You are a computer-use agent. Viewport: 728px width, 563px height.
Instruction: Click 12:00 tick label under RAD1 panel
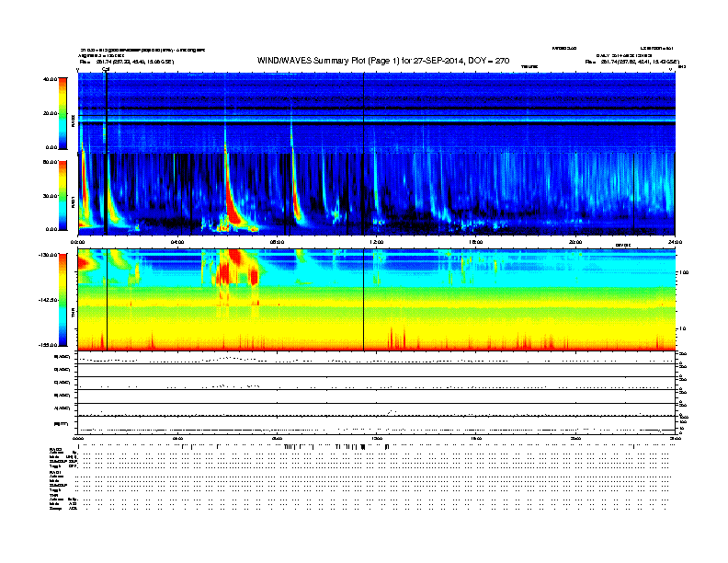click(x=377, y=242)
